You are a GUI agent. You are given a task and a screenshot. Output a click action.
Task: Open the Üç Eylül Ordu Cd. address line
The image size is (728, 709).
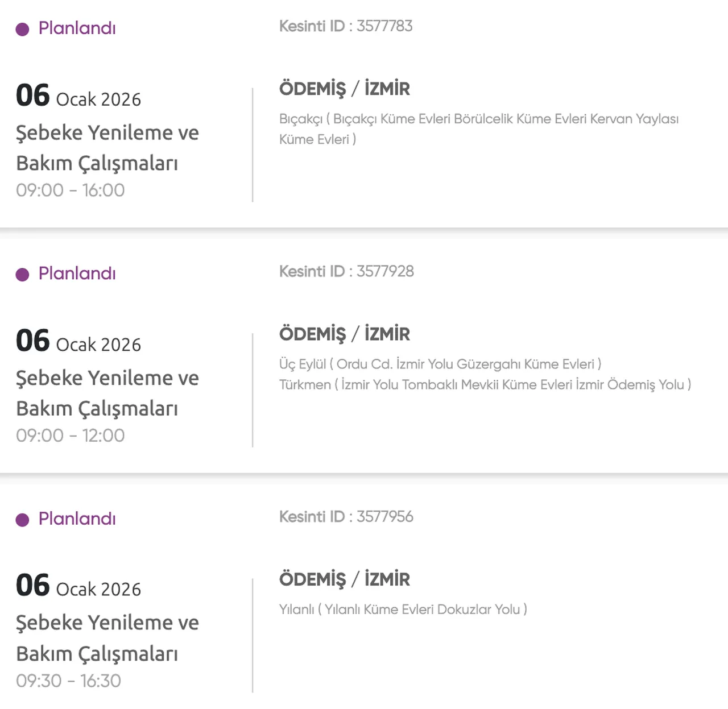440,364
